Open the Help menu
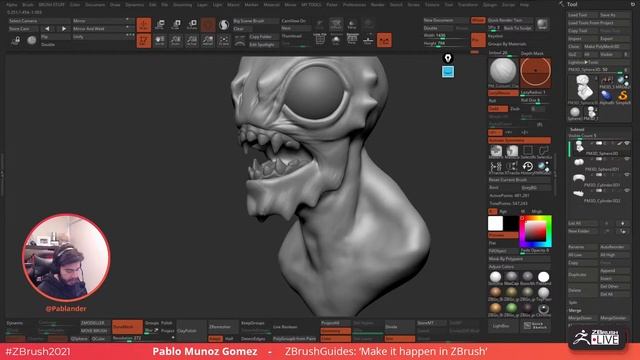 (x=524, y=4)
